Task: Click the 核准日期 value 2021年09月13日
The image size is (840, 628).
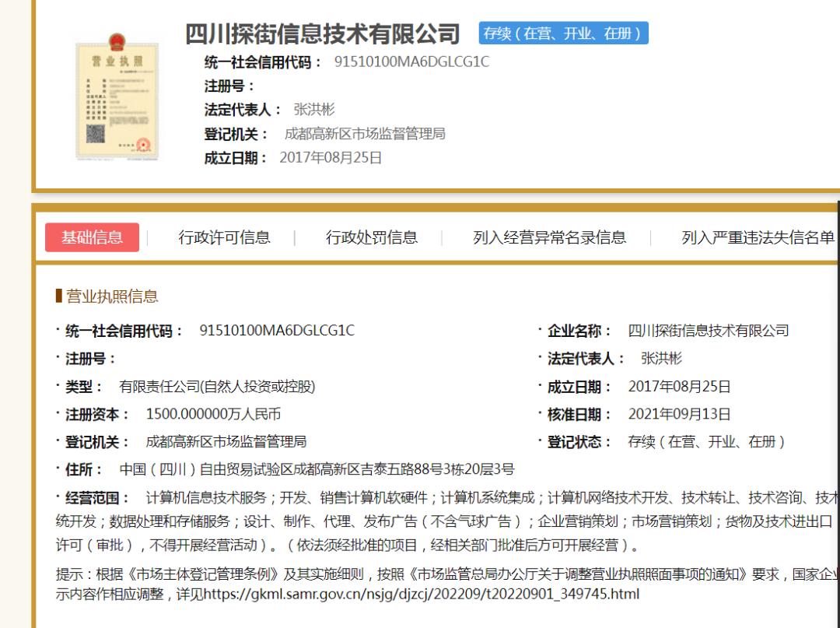Action: coord(679,414)
